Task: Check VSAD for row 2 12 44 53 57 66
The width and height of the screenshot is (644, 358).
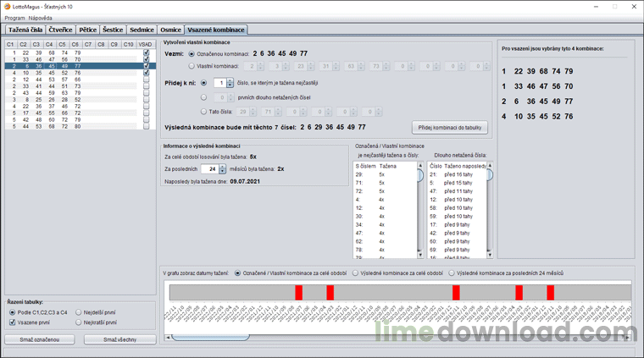Action: (x=146, y=80)
